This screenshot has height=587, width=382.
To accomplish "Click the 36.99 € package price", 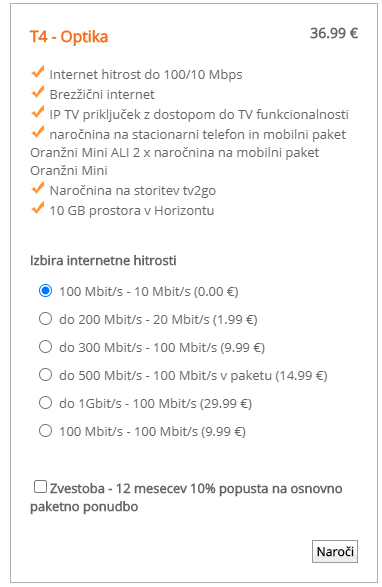I will pos(334,33).
